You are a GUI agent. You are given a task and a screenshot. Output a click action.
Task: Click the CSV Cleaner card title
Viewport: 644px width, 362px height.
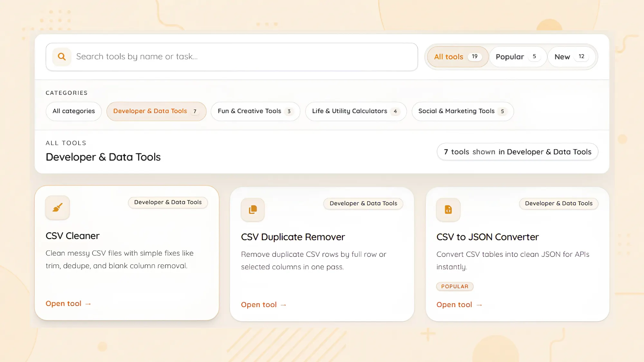click(73, 236)
